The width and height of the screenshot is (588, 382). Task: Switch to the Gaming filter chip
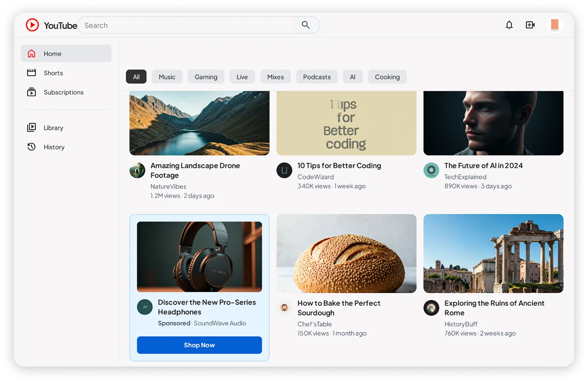(x=206, y=77)
